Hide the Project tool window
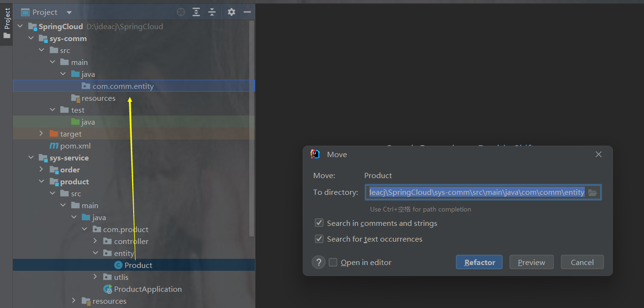 [247, 12]
